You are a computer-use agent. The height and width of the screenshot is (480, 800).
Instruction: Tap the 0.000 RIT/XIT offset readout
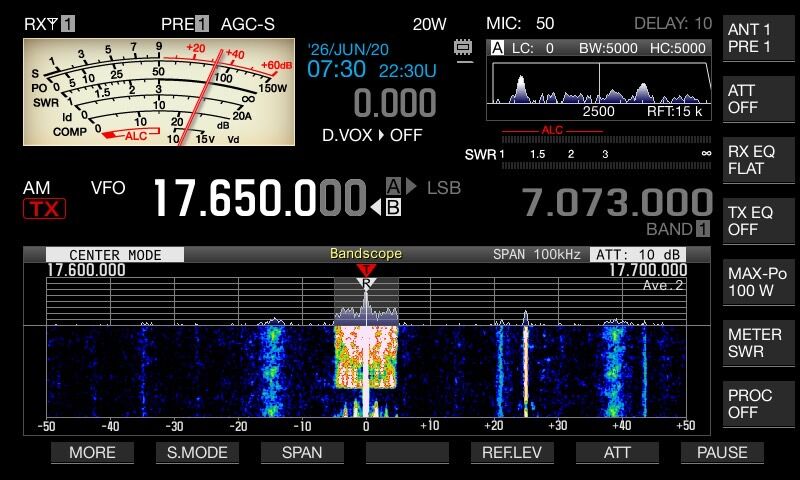(395, 103)
